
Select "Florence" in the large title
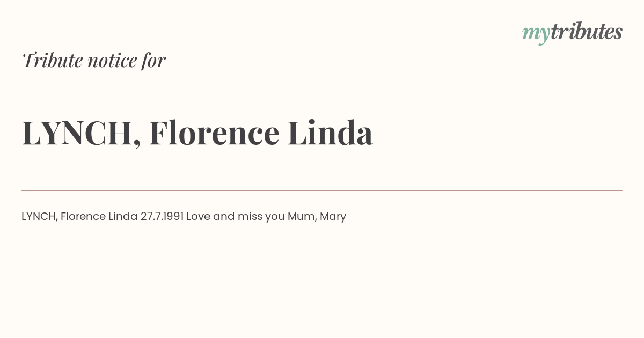coord(214,133)
